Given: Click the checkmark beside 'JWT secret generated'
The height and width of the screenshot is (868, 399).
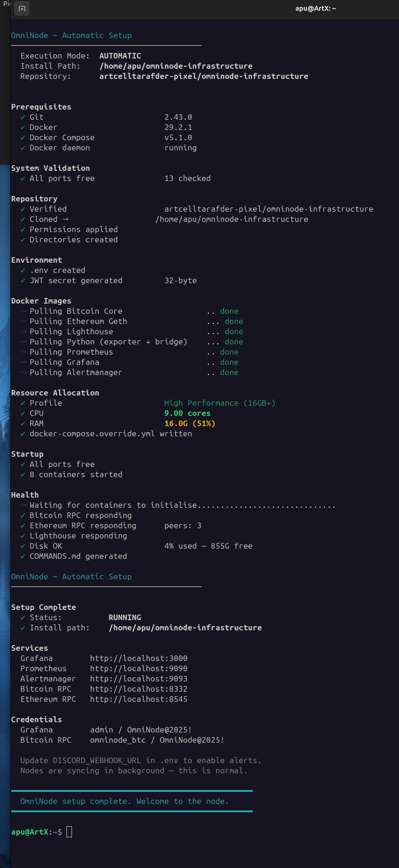Looking at the screenshot, I should coord(23,280).
